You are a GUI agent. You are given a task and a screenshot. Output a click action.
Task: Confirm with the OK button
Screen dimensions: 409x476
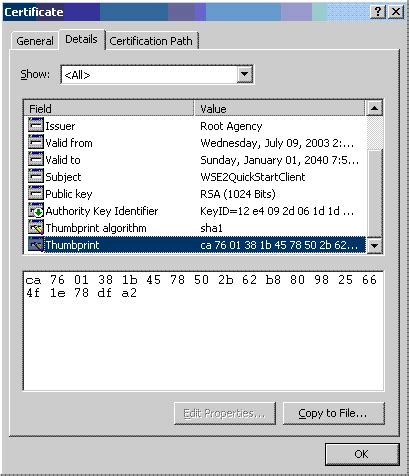(362, 454)
